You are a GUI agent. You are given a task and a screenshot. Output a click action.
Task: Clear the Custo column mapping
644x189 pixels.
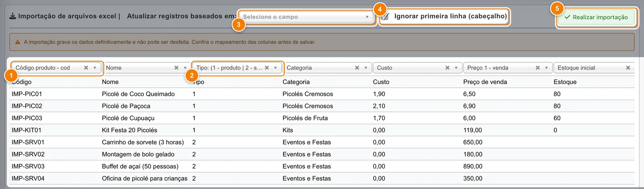447,68
